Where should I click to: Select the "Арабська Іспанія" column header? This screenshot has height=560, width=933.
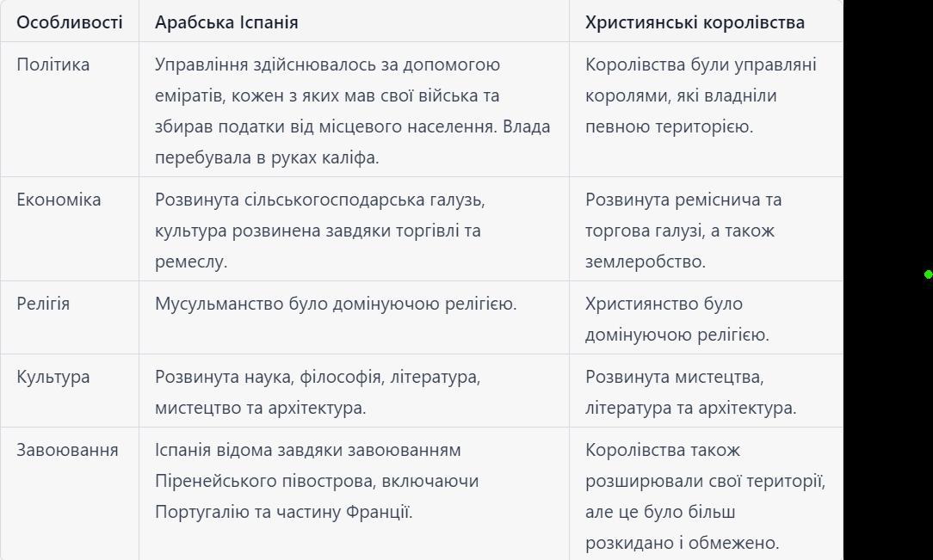[226, 22]
